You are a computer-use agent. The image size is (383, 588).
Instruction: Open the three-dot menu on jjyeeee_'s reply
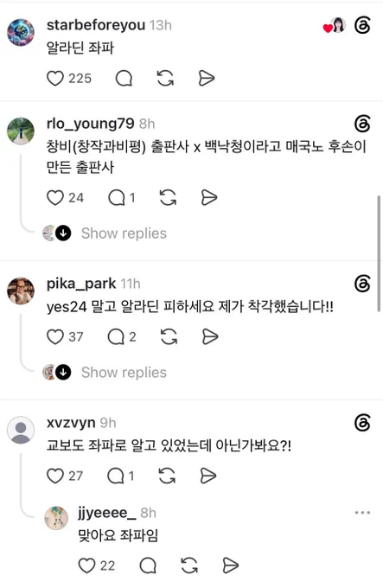(x=362, y=513)
